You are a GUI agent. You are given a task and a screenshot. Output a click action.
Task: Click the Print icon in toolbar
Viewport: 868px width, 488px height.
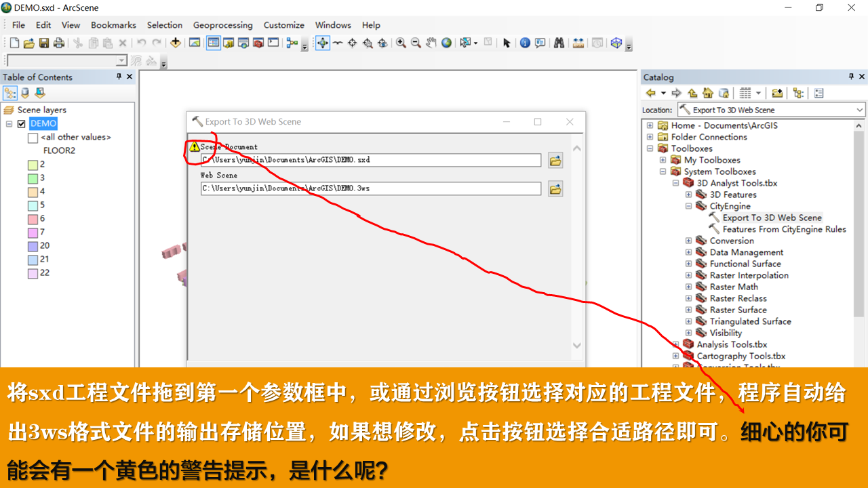(x=59, y=43)
